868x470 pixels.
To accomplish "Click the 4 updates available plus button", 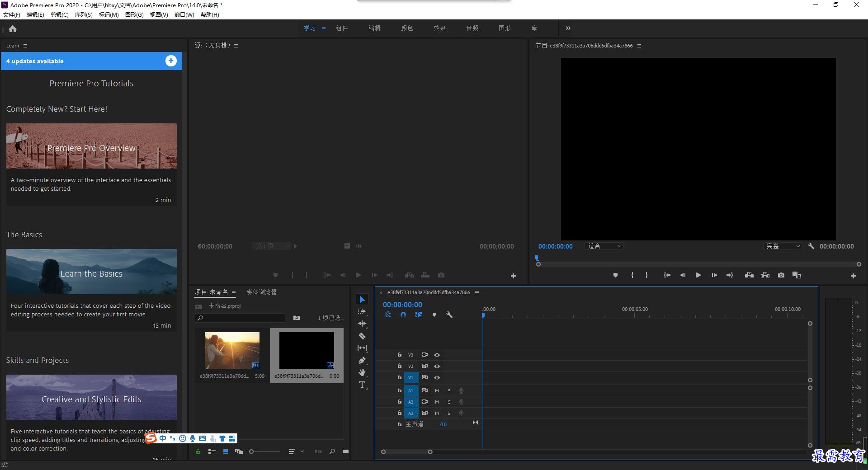I will pos(171,61).
